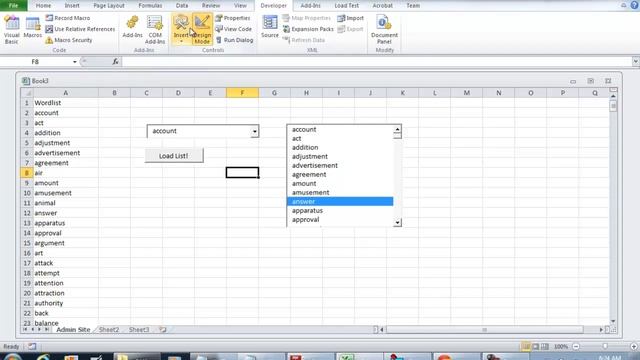Select apparatus in the list box
This screenshot has height=360, width=640.
pos(340,210)
